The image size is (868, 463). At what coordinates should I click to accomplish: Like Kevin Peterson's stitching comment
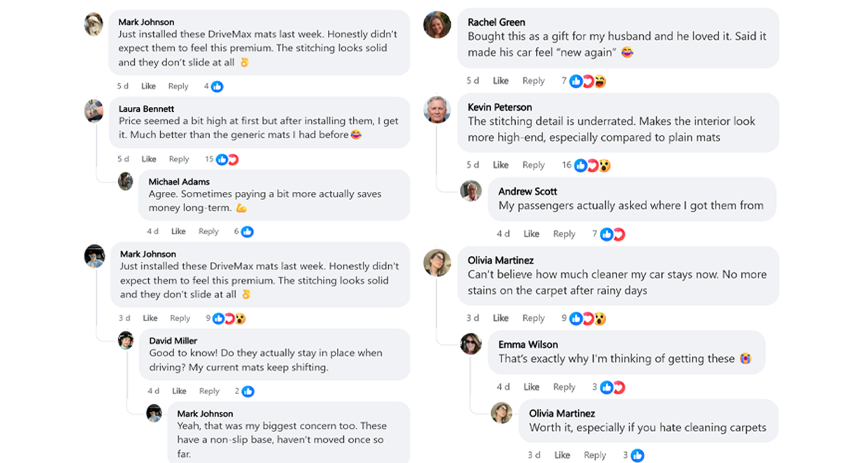click(500, 165)
